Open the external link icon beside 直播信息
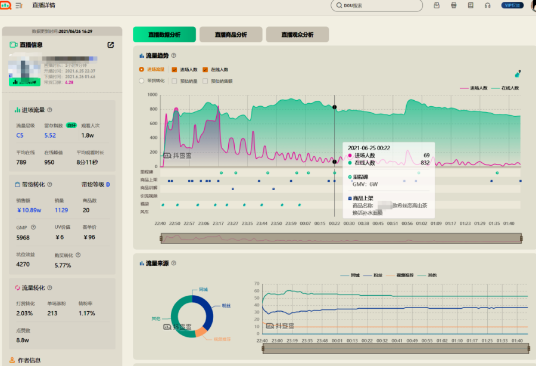 tap(110, 45)
